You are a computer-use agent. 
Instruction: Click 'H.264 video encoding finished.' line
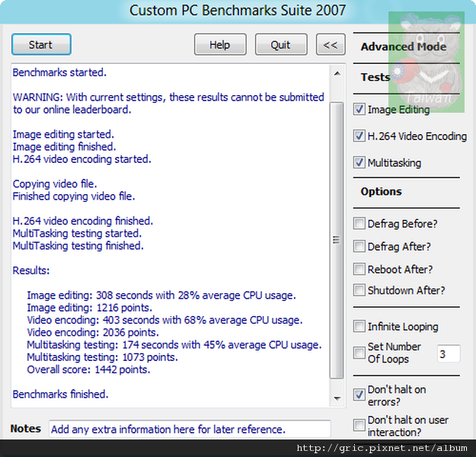pyautogui.click(x=83, y=221)
